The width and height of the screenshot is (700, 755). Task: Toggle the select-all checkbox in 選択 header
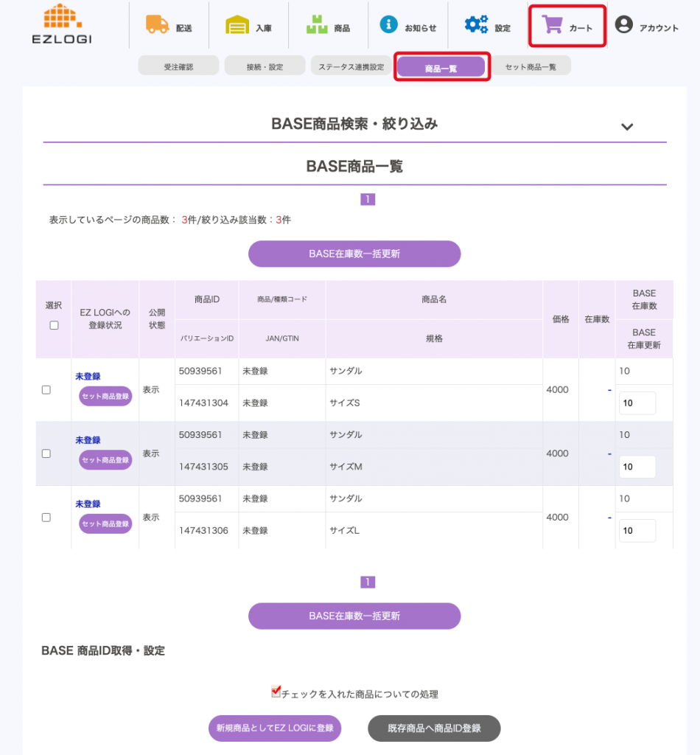(x=54, y=325)
